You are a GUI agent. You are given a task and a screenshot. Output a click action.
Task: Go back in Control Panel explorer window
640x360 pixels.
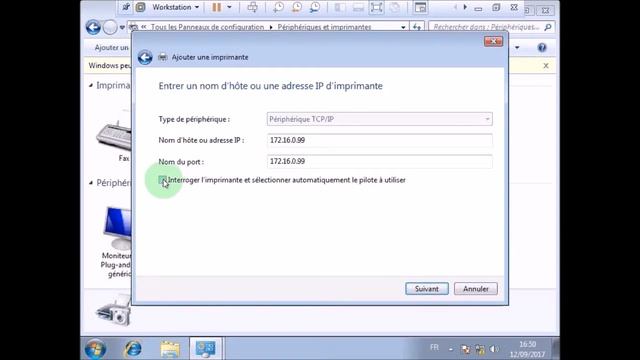coord(93,27)
